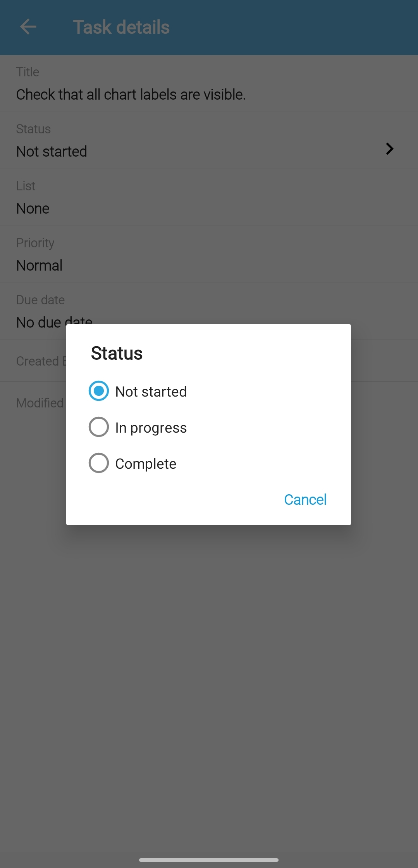Tap the Created row behind dialog
418x868 pixels.
[38, 361]
